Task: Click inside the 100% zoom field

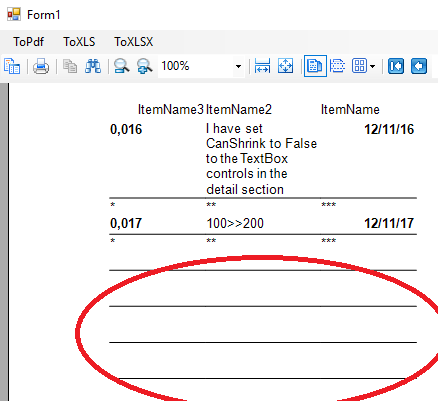Action: tap(196, 66)
